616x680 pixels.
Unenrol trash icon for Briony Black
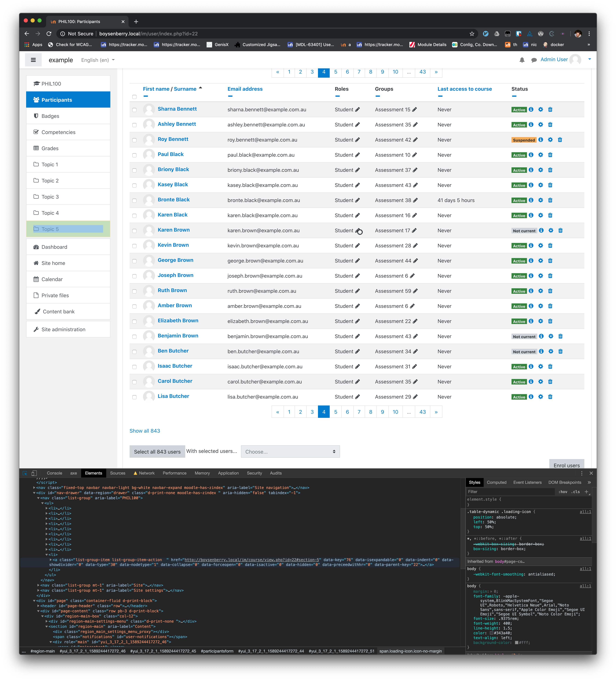[x=550, y=170]
